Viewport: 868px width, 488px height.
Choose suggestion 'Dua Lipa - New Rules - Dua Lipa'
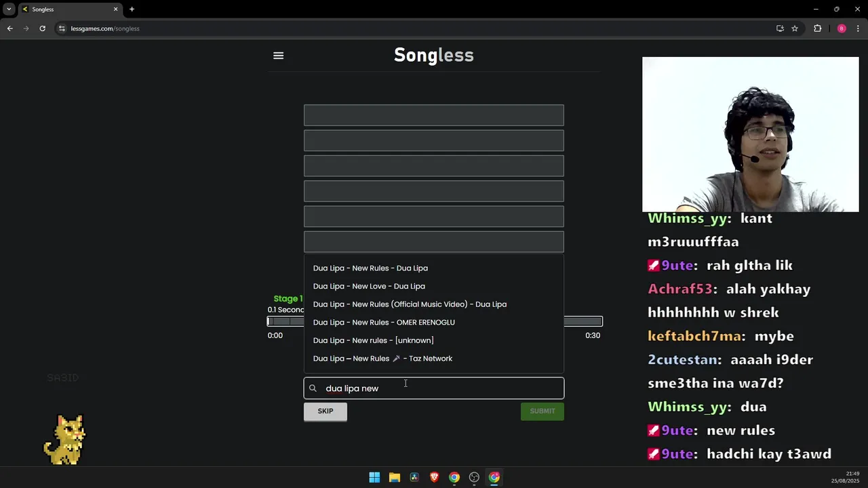(370, 268)
